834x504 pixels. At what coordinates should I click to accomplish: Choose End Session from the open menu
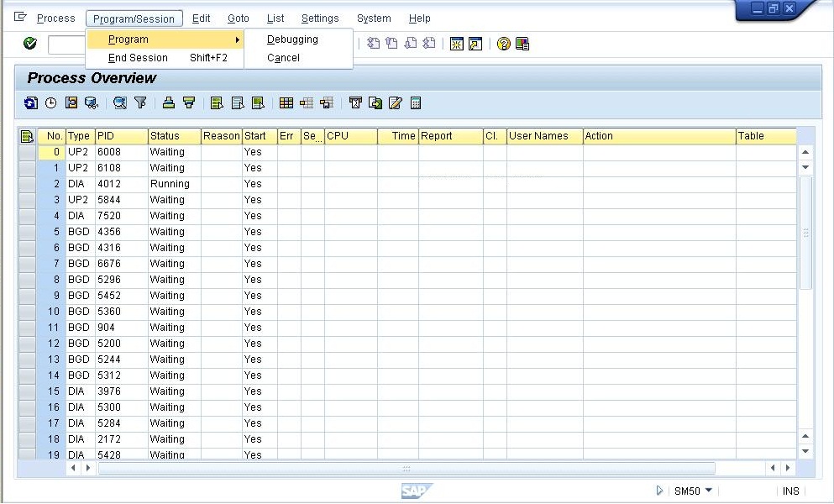[137, 57]
